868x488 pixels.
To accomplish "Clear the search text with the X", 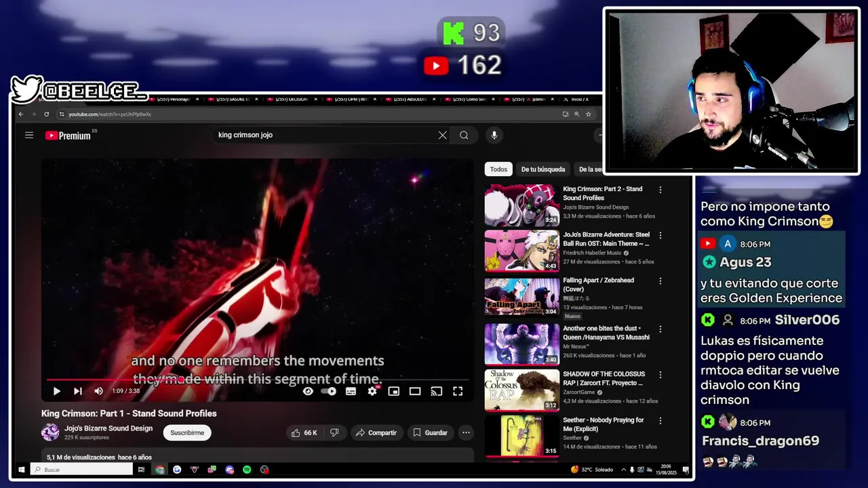I will pos(442,135).
